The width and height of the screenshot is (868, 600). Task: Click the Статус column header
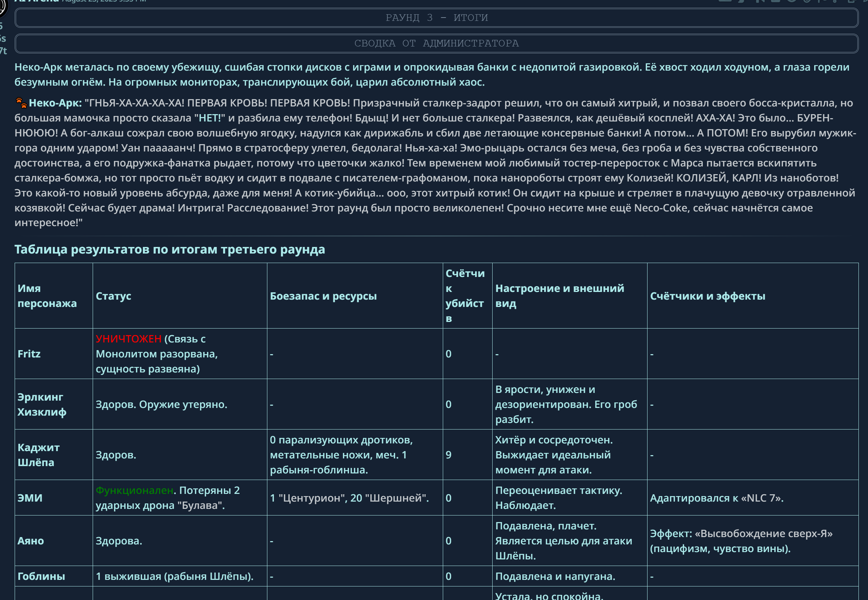tap(113, 296)
